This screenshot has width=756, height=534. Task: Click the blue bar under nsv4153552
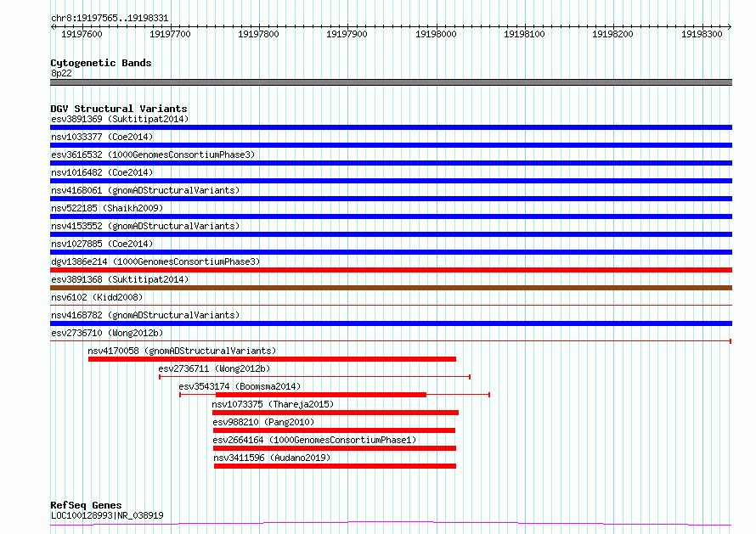coord(391,234)
